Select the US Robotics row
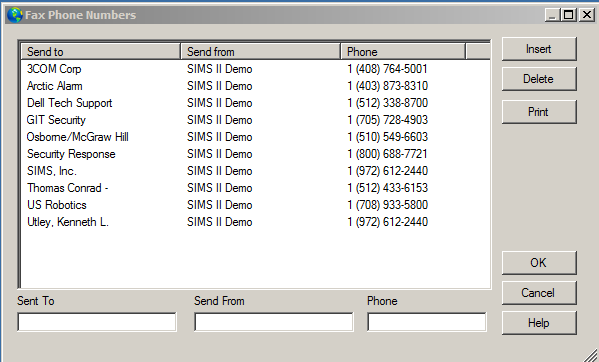The image size is (599, 362). pyautogui.click(x=255, y=205)
